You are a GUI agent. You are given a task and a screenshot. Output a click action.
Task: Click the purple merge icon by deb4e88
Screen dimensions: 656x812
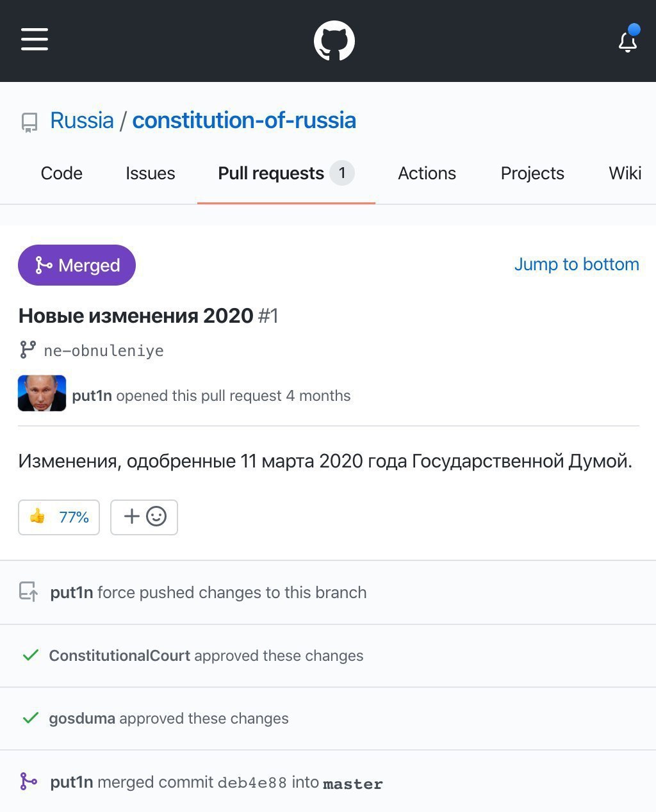(29, 781)
